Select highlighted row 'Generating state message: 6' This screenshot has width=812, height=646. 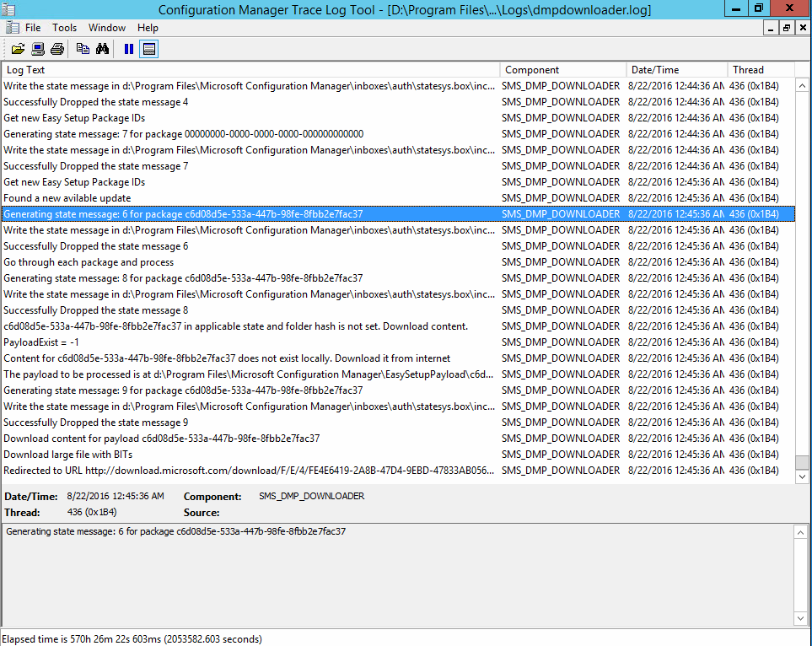(x=398, y=214)
